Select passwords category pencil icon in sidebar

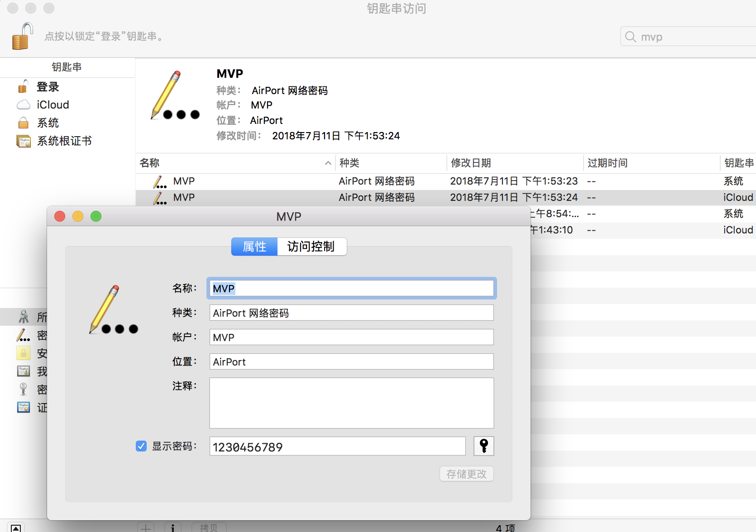24,335
